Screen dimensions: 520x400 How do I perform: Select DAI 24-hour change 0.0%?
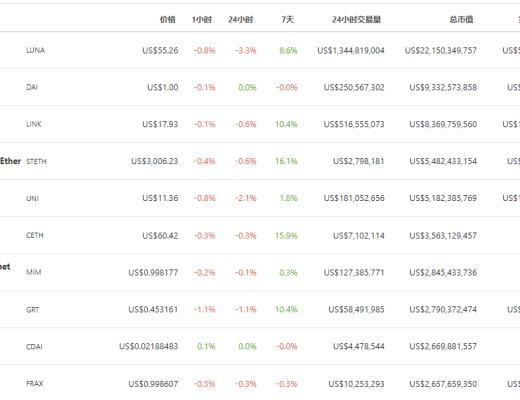pyautogui.click(x=247, y=87)
